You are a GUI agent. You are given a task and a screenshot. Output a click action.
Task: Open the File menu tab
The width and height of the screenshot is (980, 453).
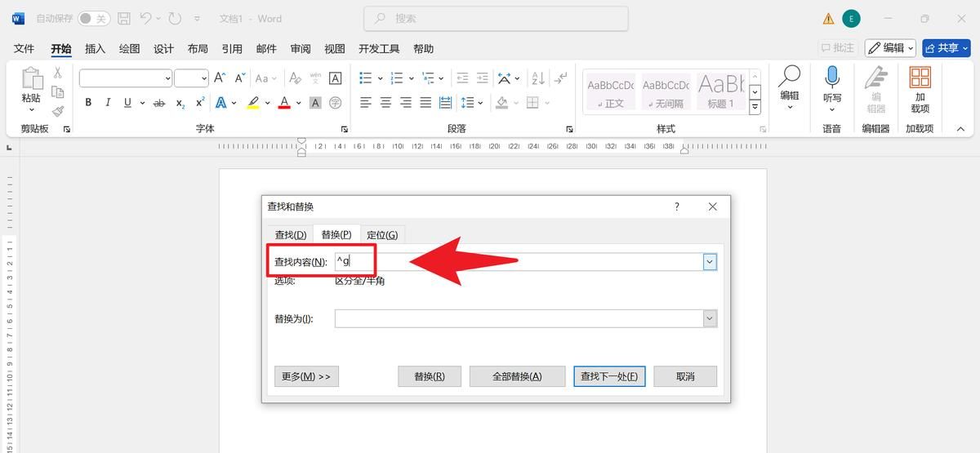pos(24,49)
